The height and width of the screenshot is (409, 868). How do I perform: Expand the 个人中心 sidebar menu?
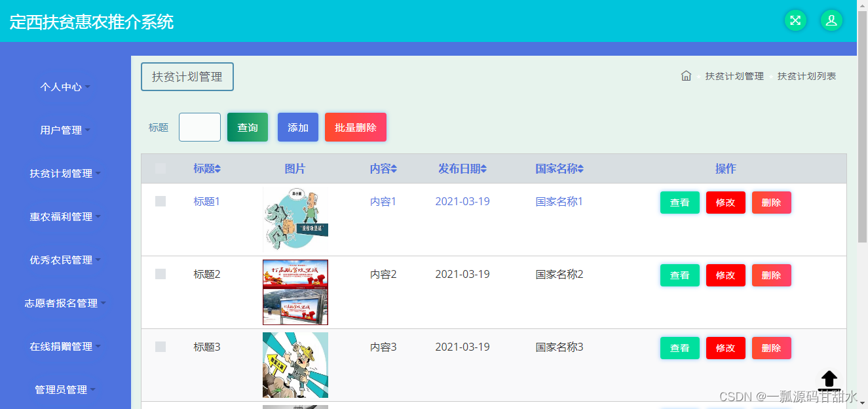click(x=65, y=87)
